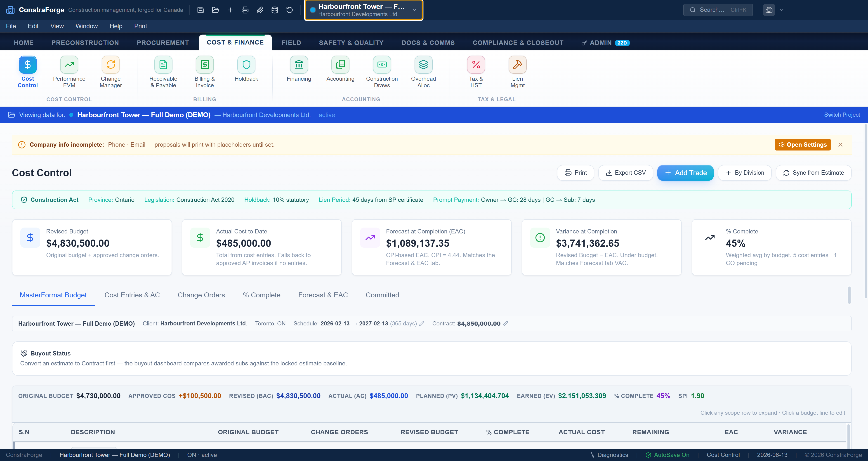
Task: Select the % Complete tab
Action: [x=262, y=295]
